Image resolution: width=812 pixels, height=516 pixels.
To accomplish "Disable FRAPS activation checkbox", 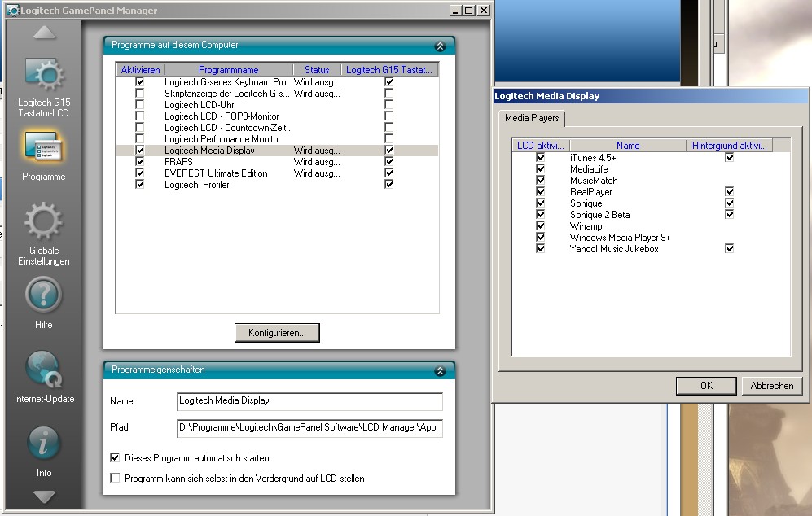I will [140, 161].
